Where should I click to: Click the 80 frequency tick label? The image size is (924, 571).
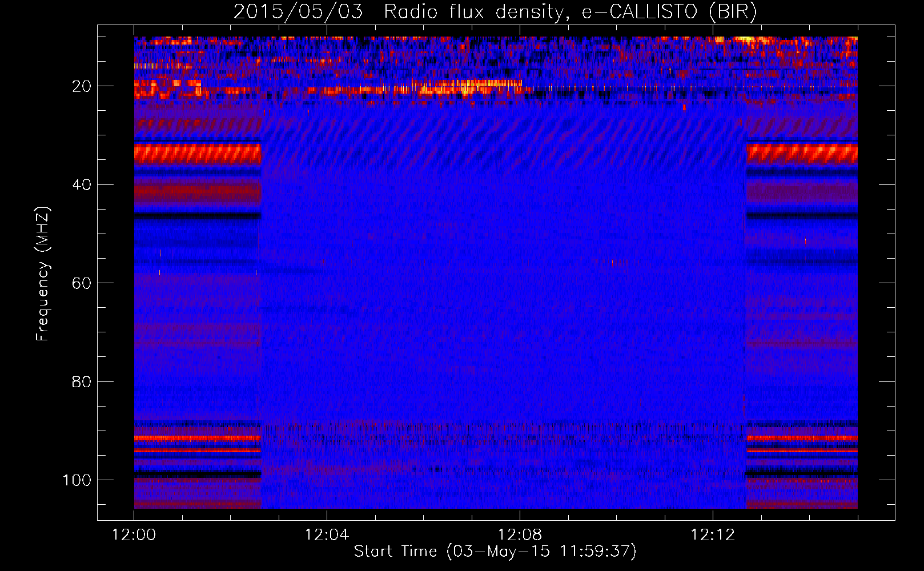pyautogui.click(x=82, y=381)
